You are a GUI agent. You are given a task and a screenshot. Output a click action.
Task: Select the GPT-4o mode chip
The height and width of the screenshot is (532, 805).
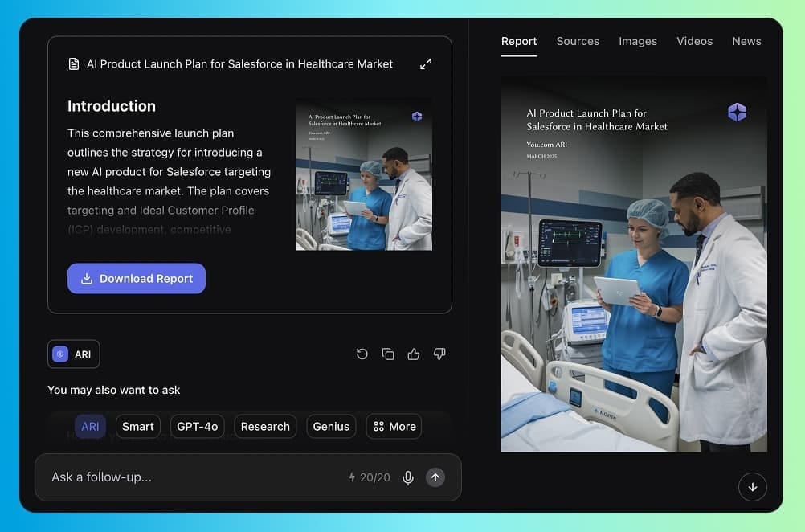(x=197, y=426)
